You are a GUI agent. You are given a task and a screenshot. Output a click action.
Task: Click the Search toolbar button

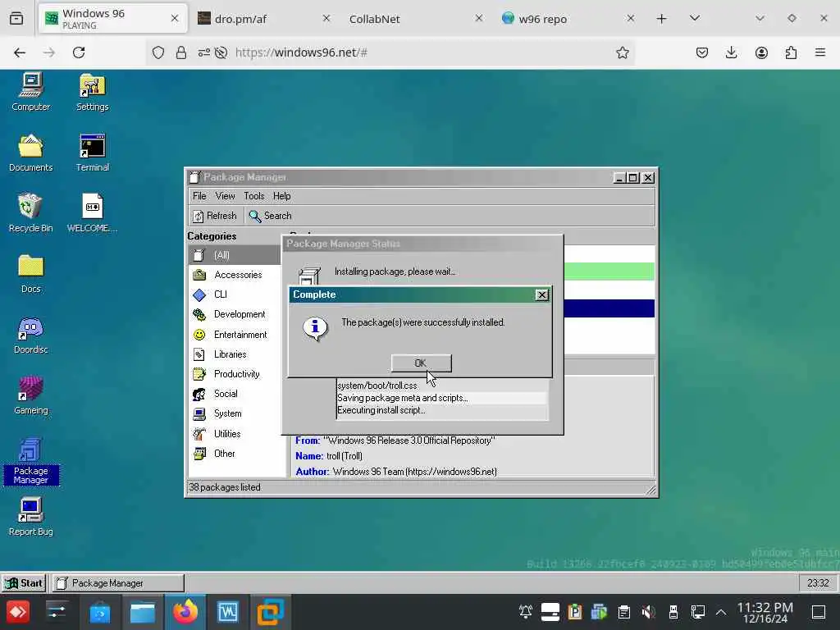click(271, 216)
